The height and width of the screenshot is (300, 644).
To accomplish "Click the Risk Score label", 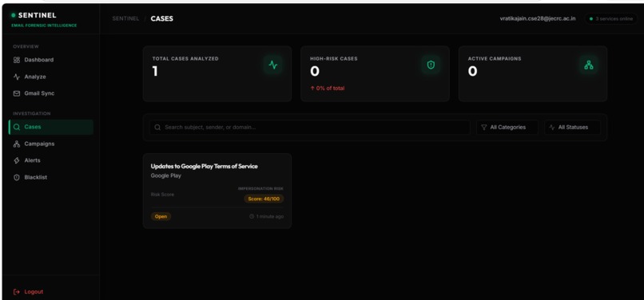I will (x=162, y=195).
